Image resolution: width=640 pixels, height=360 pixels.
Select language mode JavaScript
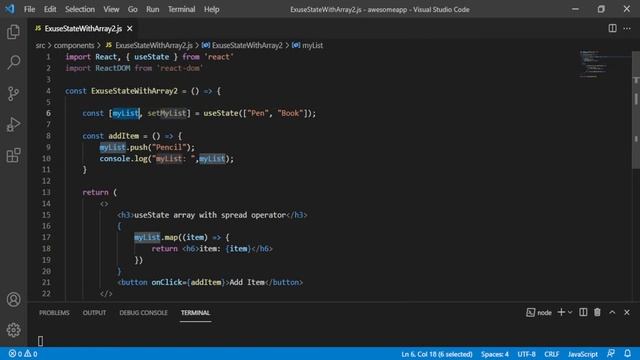click(582, 354)
